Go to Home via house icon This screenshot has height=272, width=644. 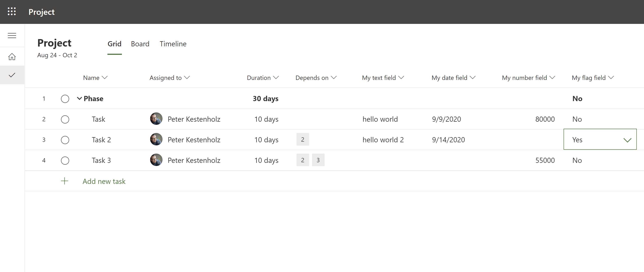pyautogui.click(x=12, y=57)
